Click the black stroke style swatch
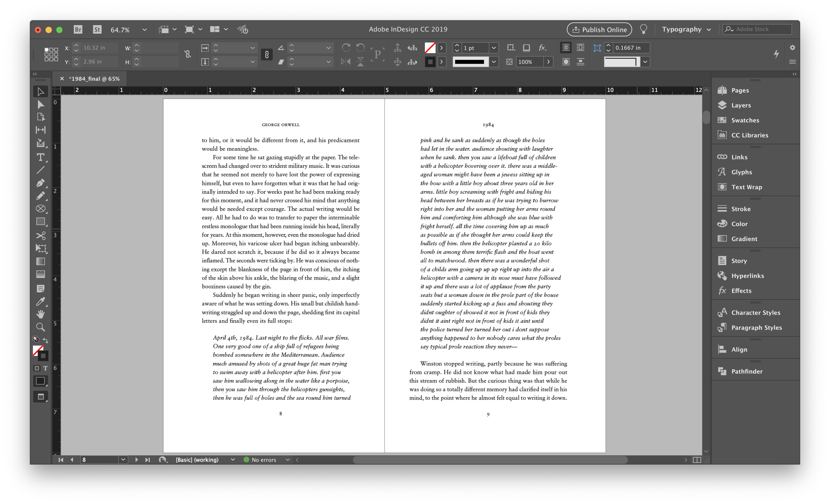The width and height of the screenshot is (830, 504). tap(470, 62)
